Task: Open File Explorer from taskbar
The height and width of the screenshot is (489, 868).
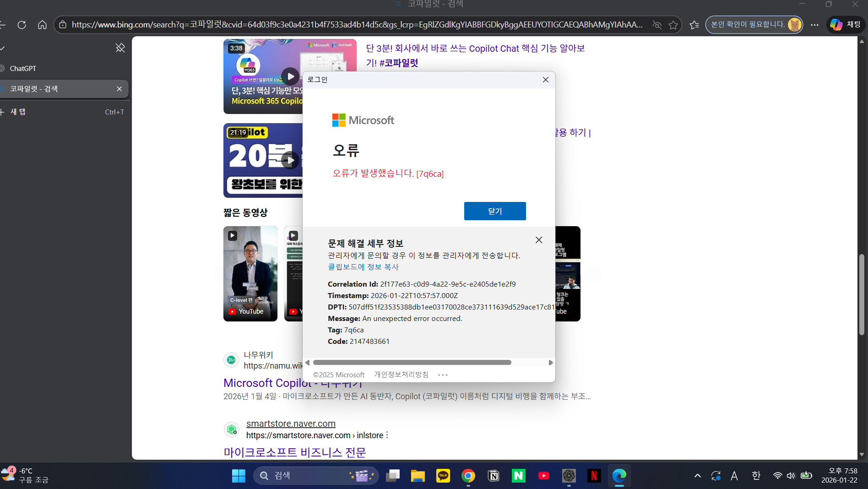Action: (418, 476)
